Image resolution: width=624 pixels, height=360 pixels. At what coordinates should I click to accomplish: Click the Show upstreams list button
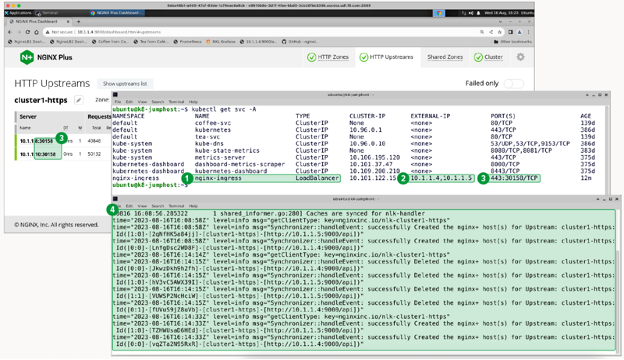coord(125,84)
